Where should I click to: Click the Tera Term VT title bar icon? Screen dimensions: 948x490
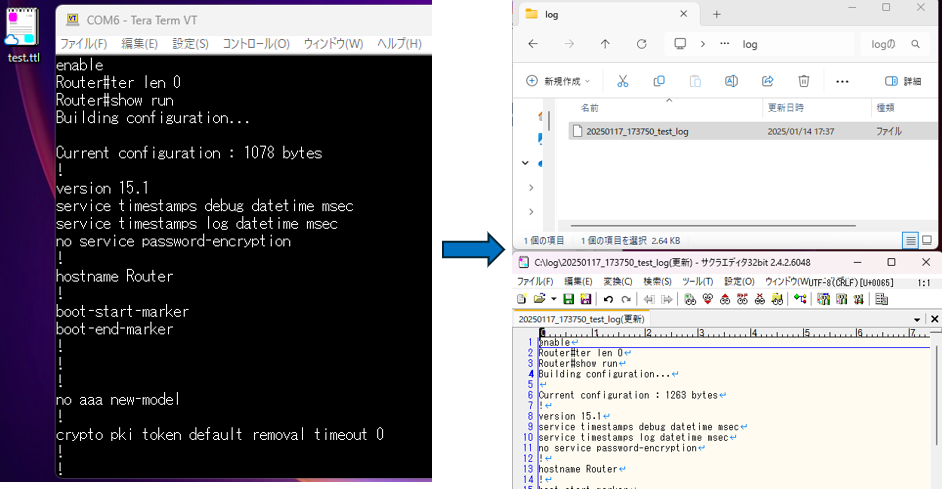pyautogui.click(x=73, y=20)
